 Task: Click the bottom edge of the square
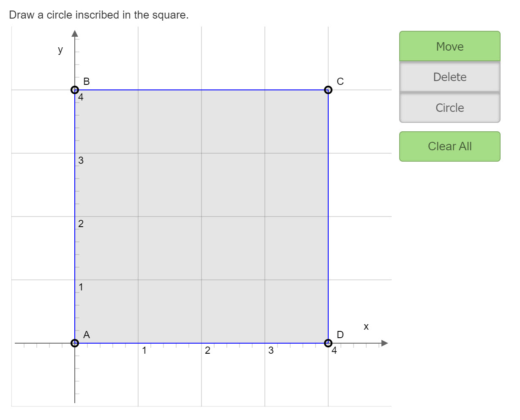pos(201,342)
